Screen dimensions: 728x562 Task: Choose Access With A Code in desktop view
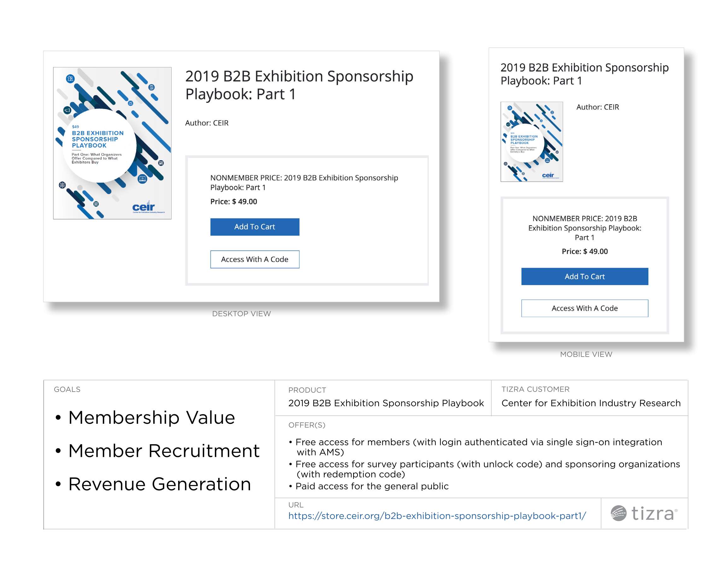pos(255,259)
